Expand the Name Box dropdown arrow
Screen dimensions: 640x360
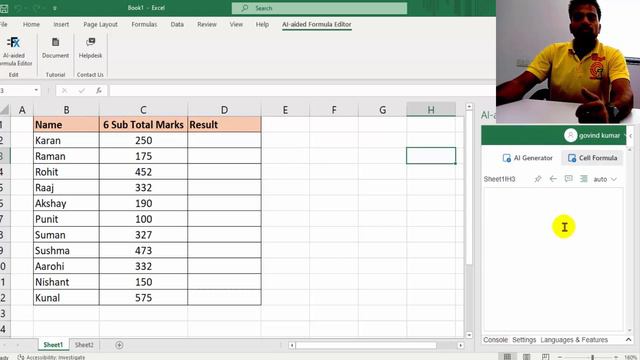36,90
